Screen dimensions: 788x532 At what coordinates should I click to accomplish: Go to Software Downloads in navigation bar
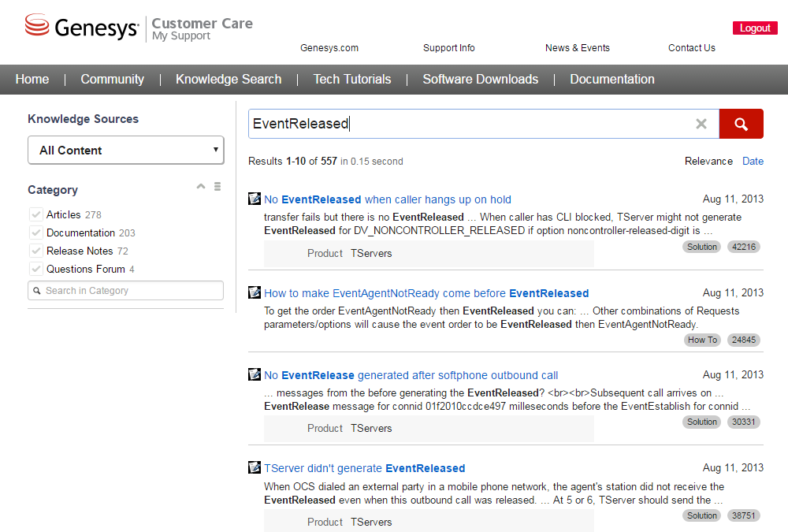click(x=480, y=79)
